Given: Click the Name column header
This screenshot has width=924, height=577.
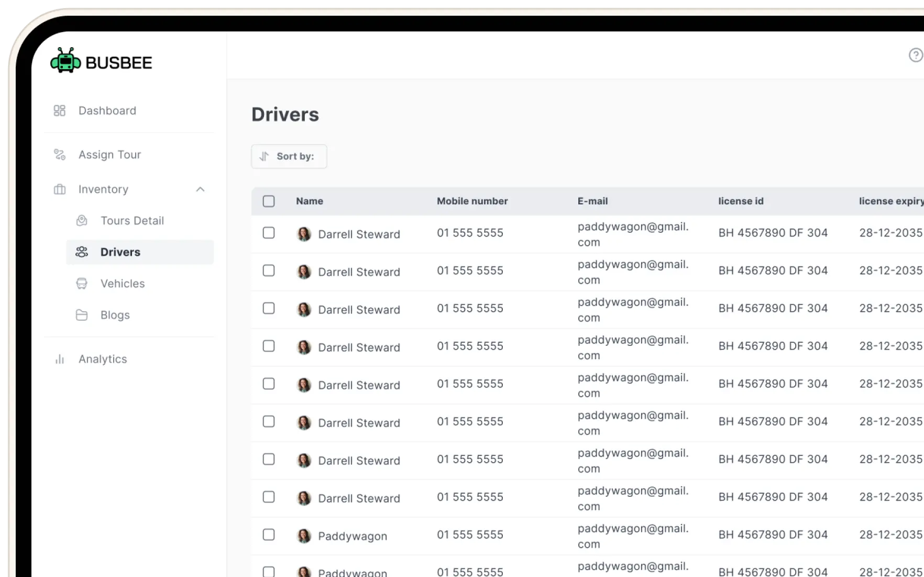Looking at the screenshot, I should [310, 201].
